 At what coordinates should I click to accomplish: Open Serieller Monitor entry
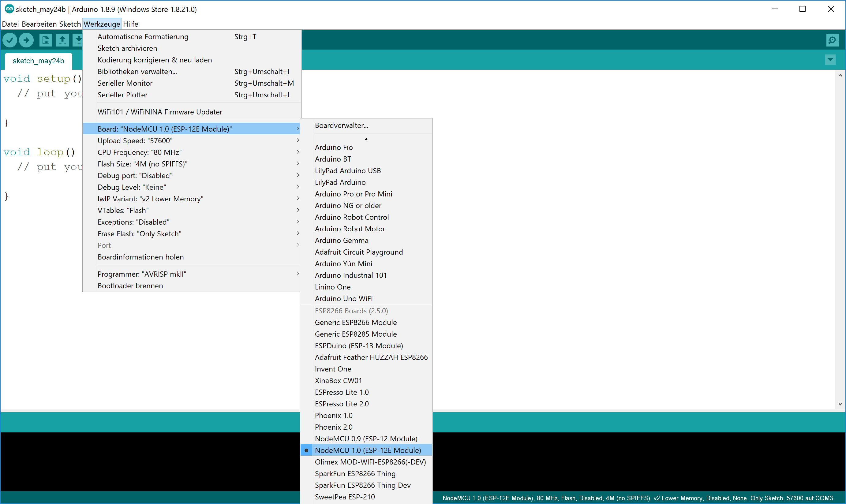[192, 83]
